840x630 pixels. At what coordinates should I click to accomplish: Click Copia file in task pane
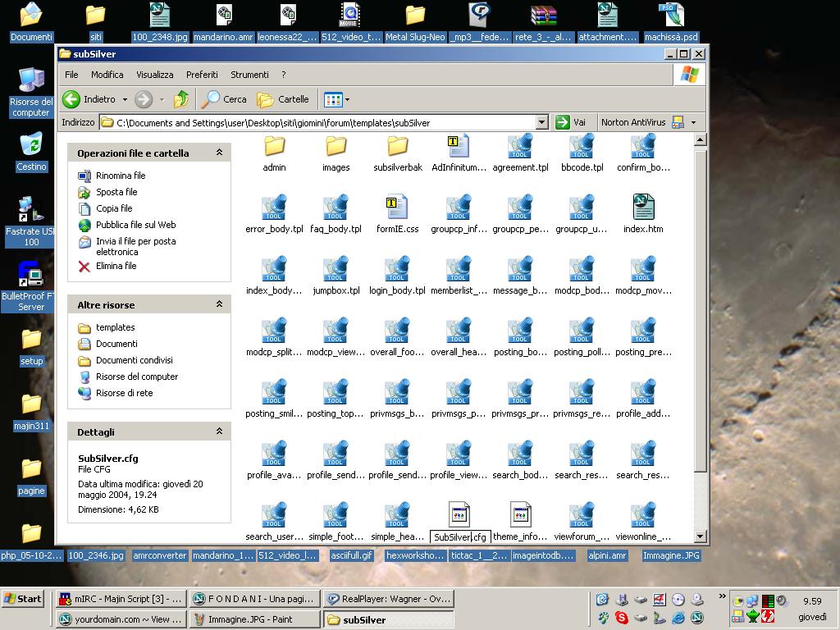(x=114, y=208)
